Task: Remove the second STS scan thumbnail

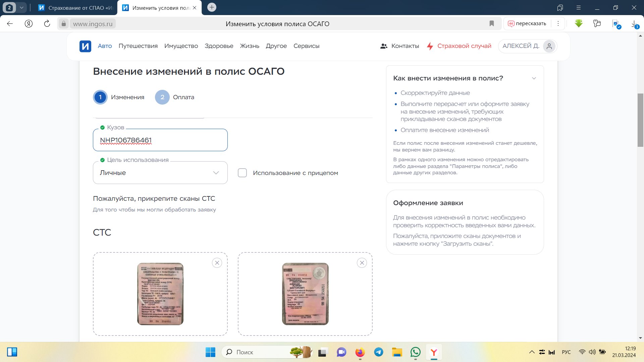Action: tap(362, 263)
